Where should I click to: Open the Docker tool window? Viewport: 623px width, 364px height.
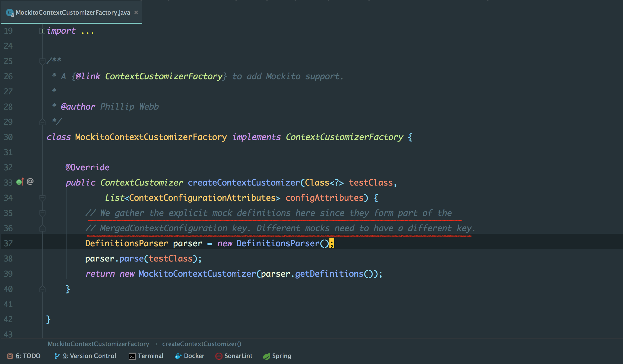point(189,356)
